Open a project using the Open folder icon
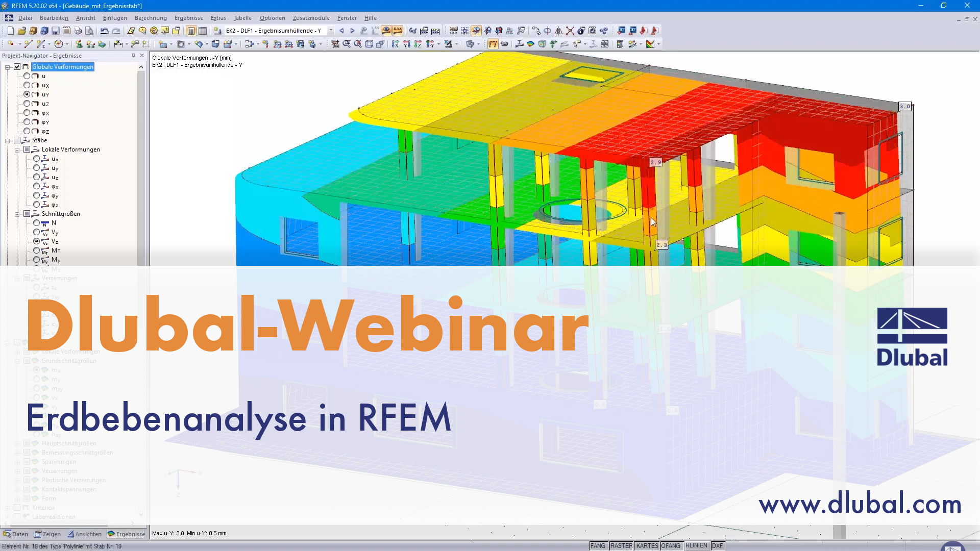 tap(21, 31)
